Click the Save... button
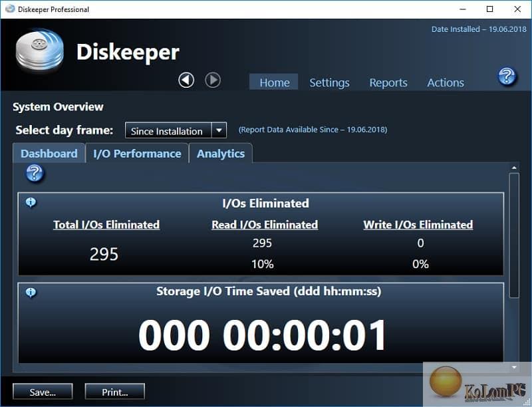 (43, 392)
